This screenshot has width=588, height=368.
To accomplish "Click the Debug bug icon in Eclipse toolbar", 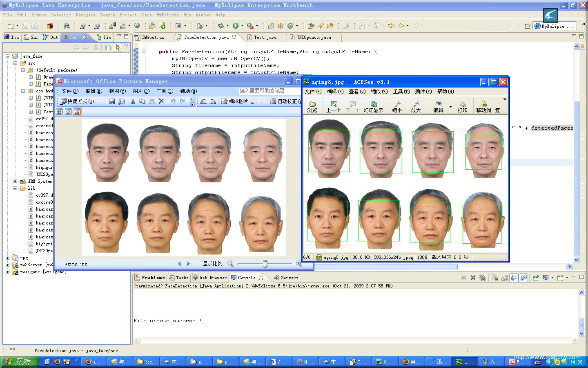I will click(221, 26).
